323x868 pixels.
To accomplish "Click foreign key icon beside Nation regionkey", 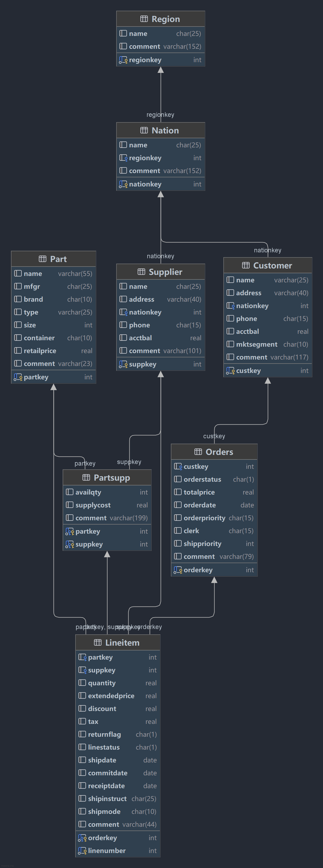I will (x=123, y=158).
